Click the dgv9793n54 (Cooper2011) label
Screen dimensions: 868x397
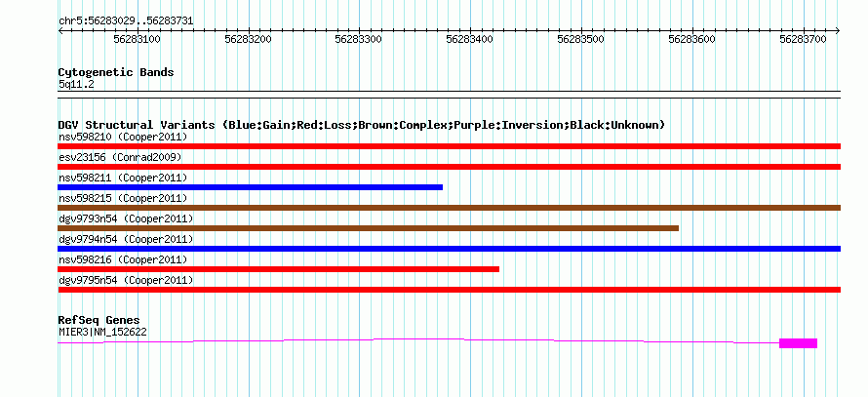[126, 218]
